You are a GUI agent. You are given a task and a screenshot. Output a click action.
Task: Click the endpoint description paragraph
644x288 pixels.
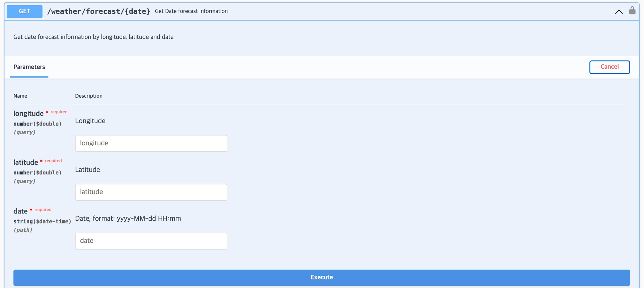click(93, 37)
